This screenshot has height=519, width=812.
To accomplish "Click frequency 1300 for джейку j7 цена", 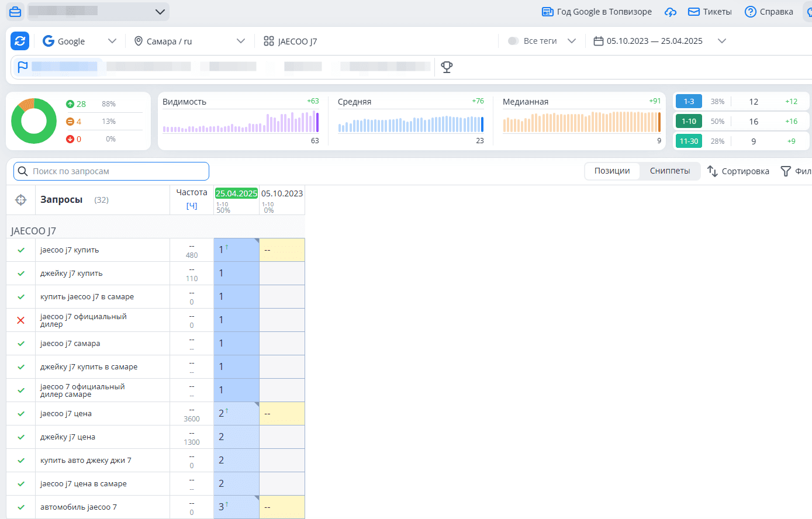I will [192, 442].
